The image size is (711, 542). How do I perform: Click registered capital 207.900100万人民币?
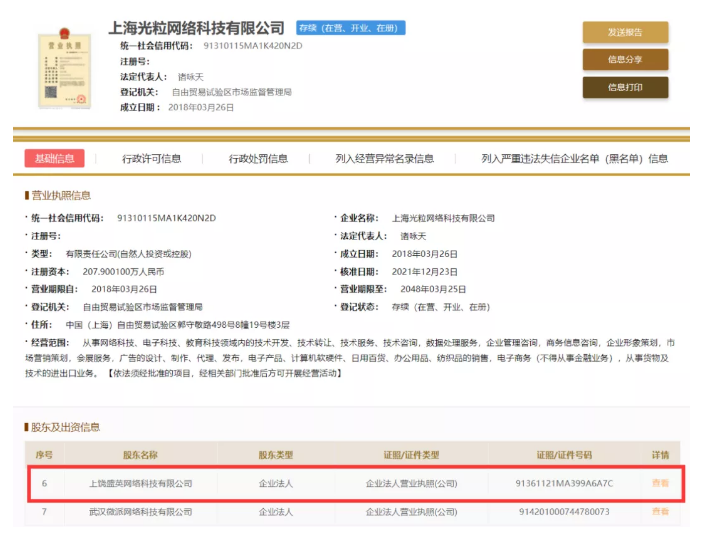(123, 272)
